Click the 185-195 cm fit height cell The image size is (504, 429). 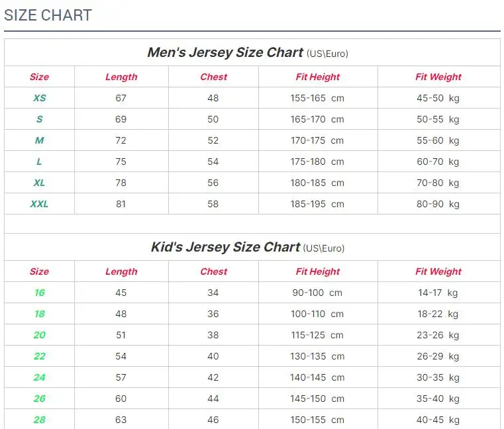[317, 204]
